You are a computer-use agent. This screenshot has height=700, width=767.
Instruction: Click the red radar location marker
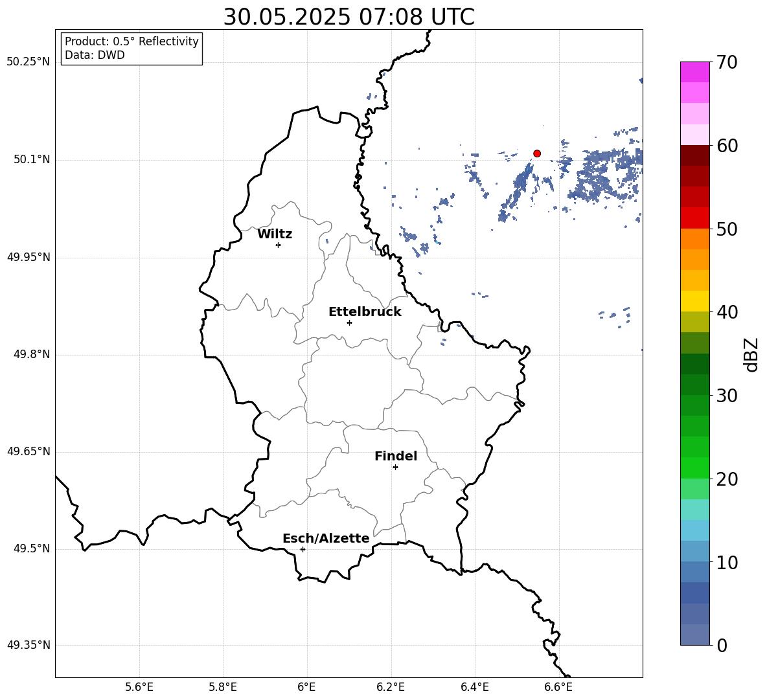(x=537, y=153)
